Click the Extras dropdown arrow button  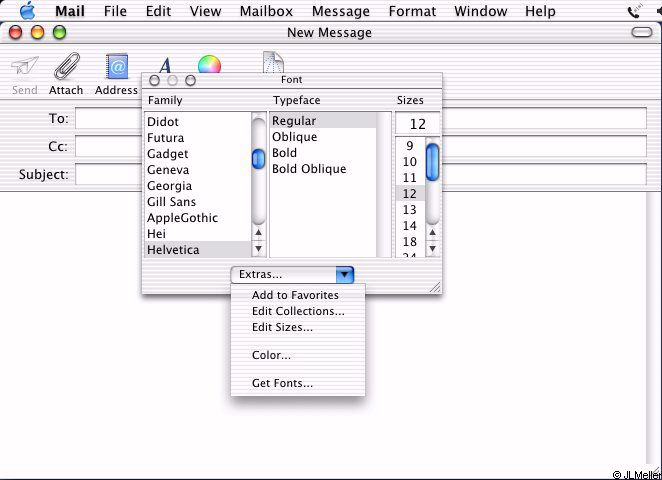pos(345,274)
